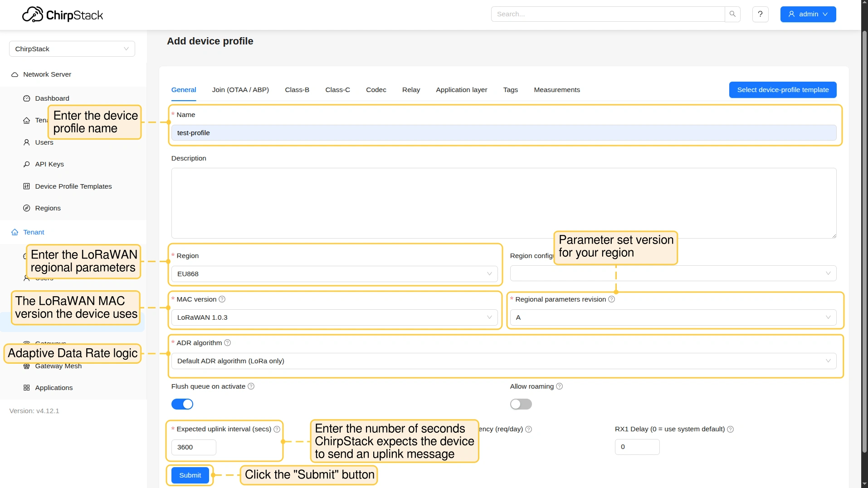
Task: Click the Name field containing test-profile
Action: click(x=504, y=133)
